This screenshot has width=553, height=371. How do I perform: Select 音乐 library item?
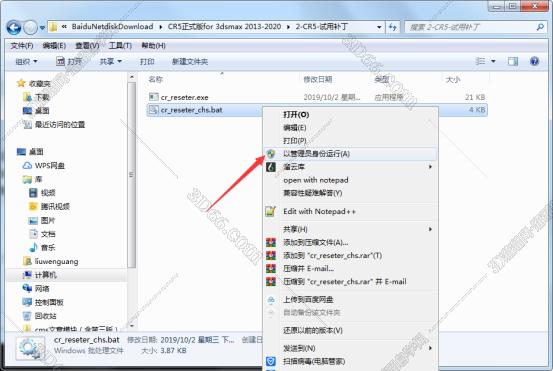[x=42, y=248]
